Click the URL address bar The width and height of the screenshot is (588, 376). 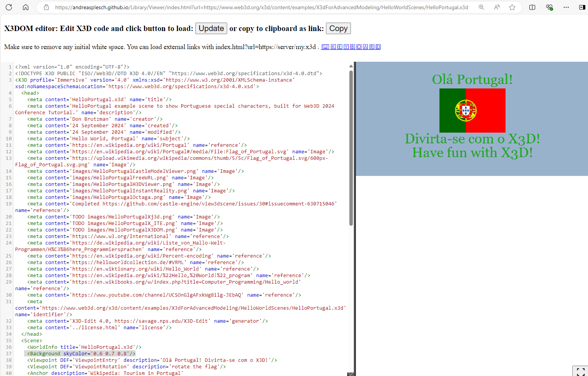(260, 7)
